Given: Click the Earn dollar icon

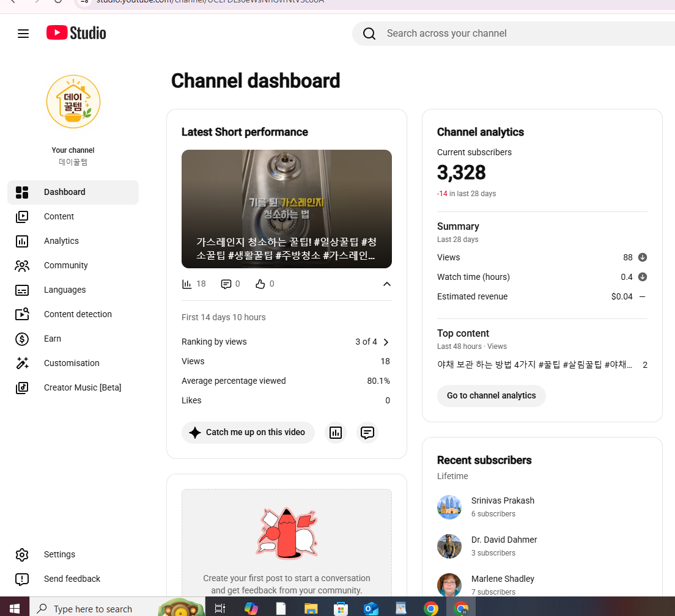Looking at the screenshot, I should click(x=22, y=339).
